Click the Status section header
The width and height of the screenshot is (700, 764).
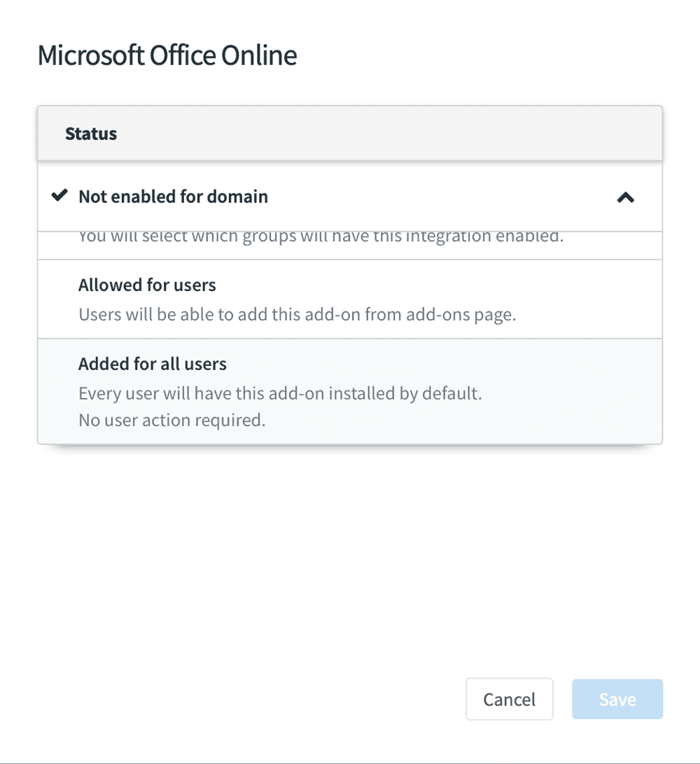click(350, 134)
